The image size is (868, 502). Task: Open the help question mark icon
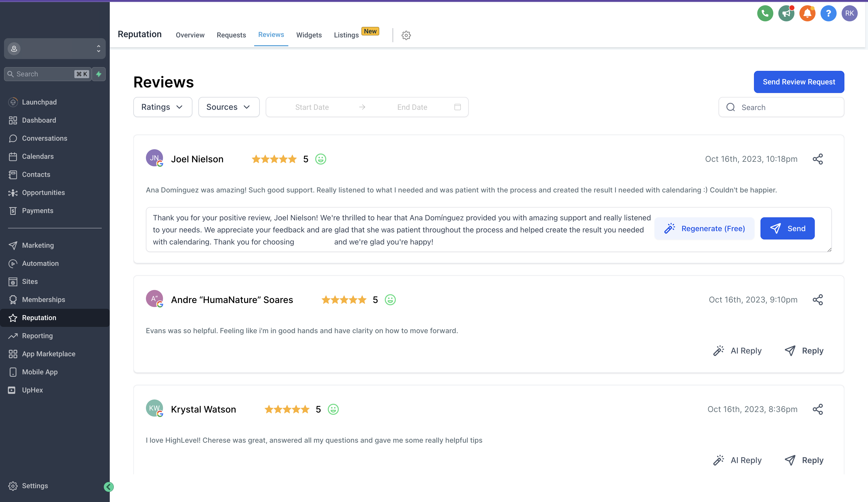tap(829, 13)
